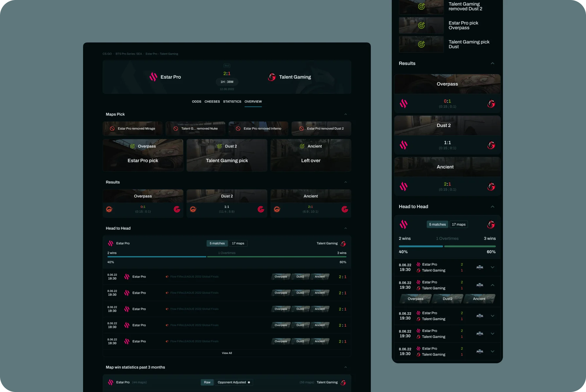The height and width of the screenshot is (392, 586).
Task: Select 17 maps filter in mobile Head to Head
Action: point(459,224)
